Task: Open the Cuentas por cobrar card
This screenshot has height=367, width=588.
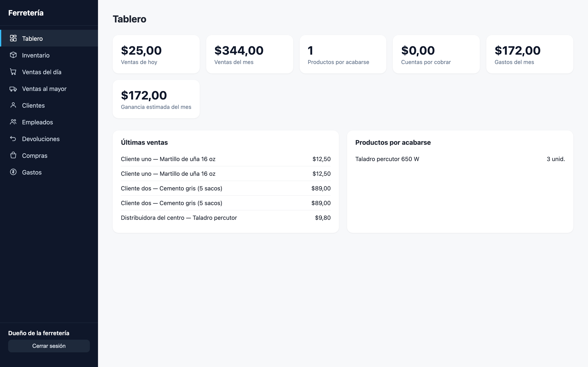Action: (436, 54)
